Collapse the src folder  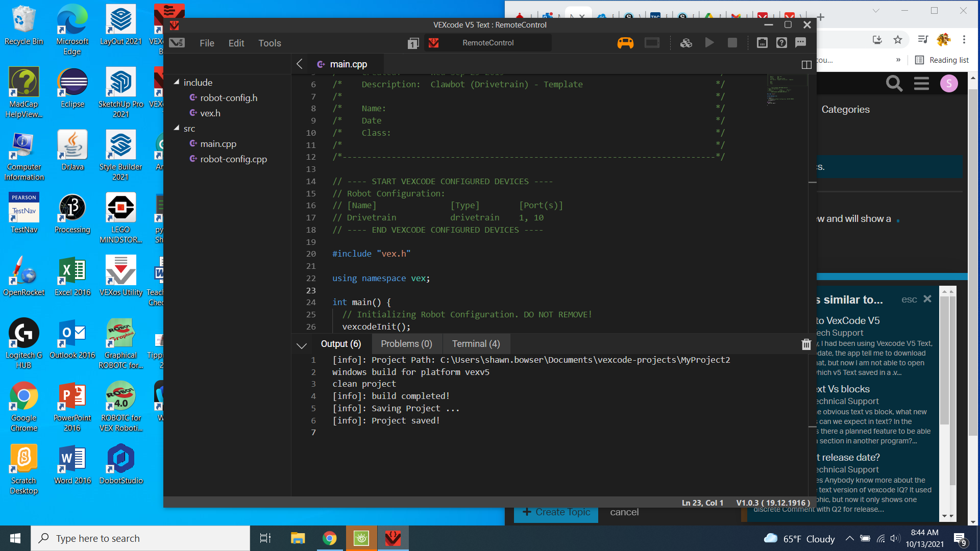click(177, 128)
